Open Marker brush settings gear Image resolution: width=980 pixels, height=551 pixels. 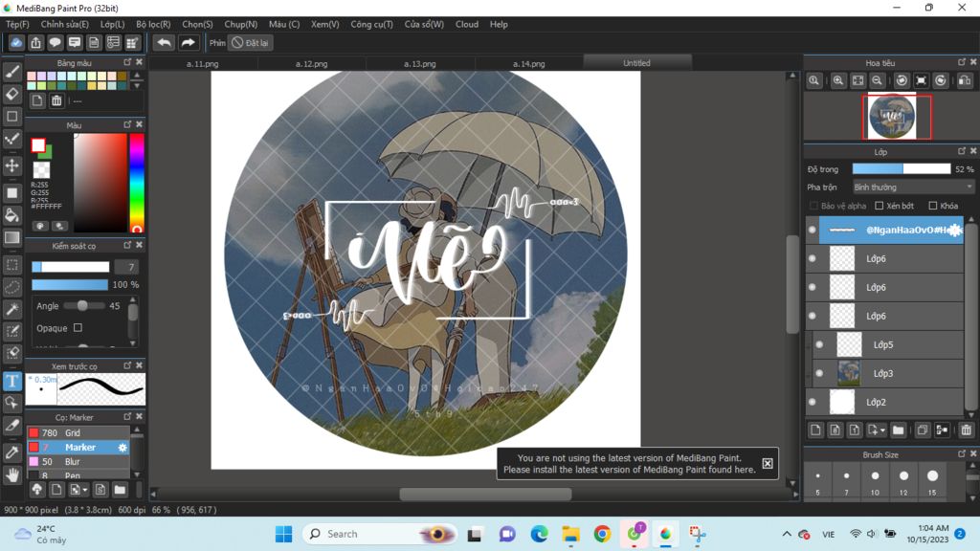coord(122,448)
